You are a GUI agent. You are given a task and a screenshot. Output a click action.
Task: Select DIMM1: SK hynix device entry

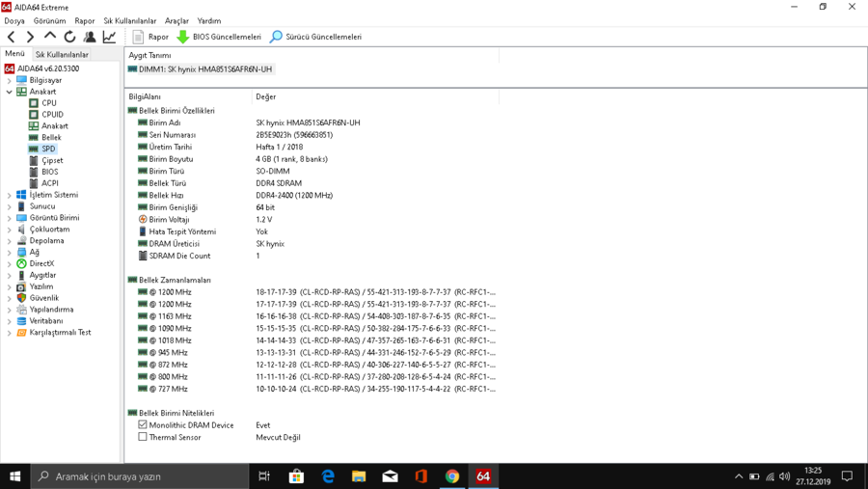click(200, 69)
